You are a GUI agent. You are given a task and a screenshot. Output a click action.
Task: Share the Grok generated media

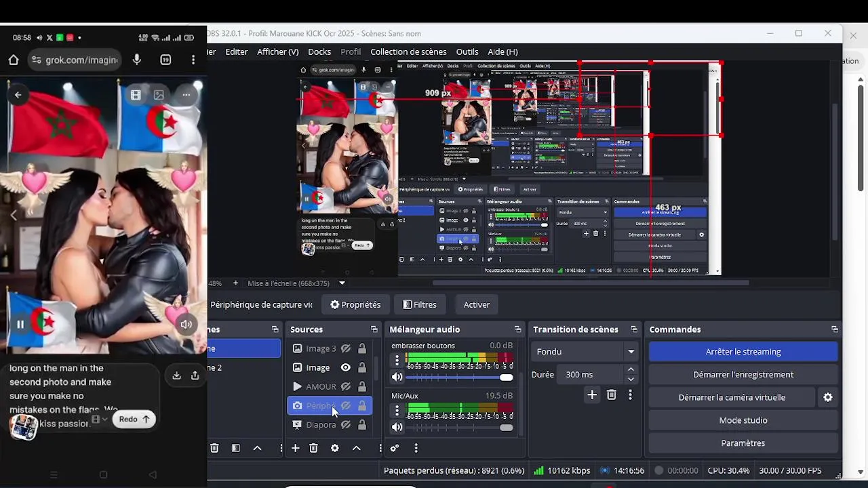coord(195,375)
